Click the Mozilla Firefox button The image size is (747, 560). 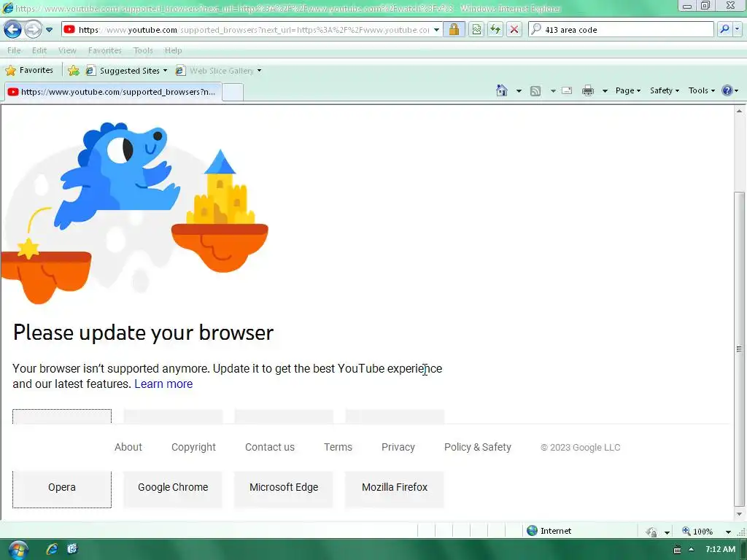(x=395, y=489)
